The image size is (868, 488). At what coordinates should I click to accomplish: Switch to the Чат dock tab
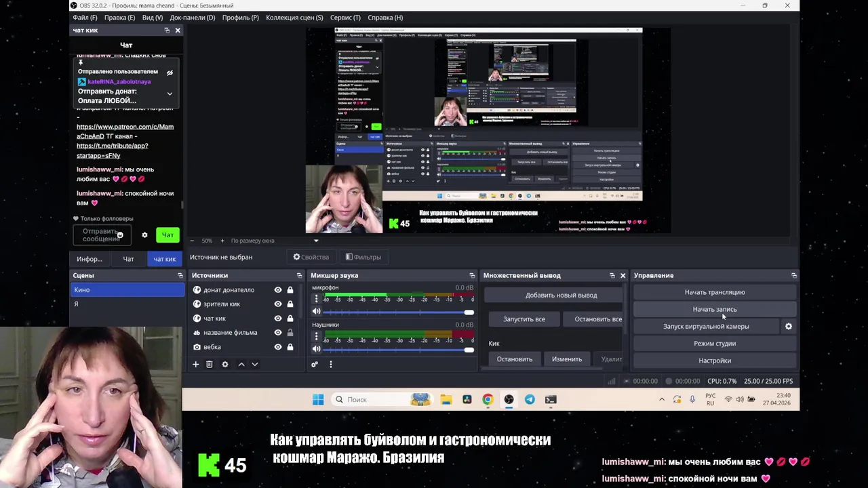(x=128, y=259)
